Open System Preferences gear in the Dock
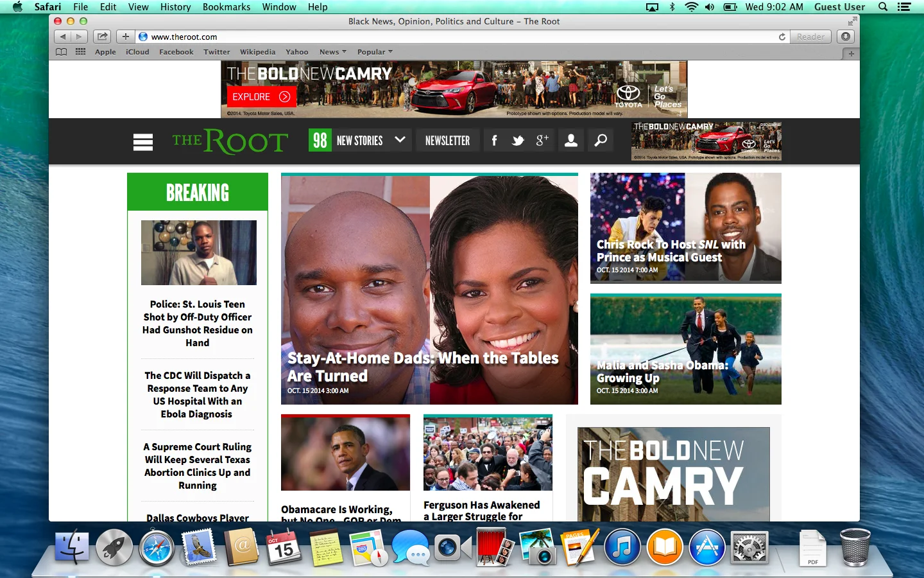 pos(749,547)
